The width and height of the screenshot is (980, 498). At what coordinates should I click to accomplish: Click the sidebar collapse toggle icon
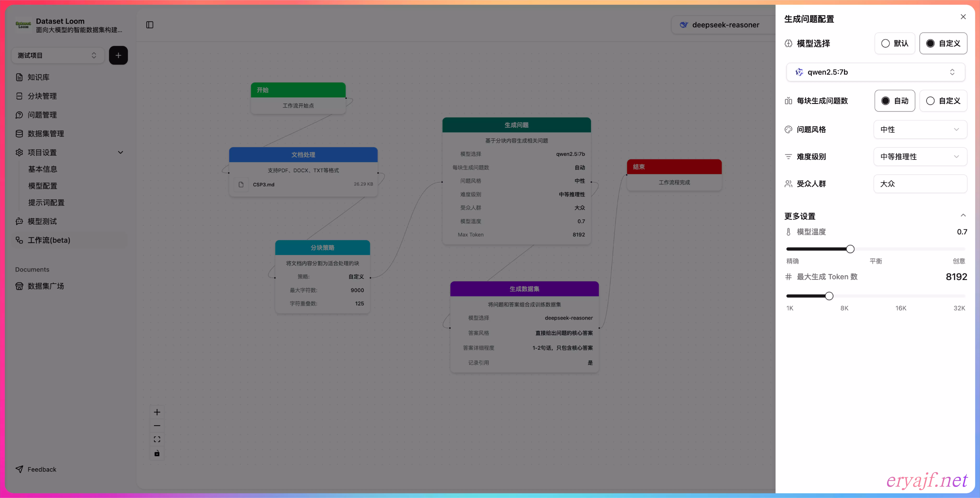click(150, 25)
